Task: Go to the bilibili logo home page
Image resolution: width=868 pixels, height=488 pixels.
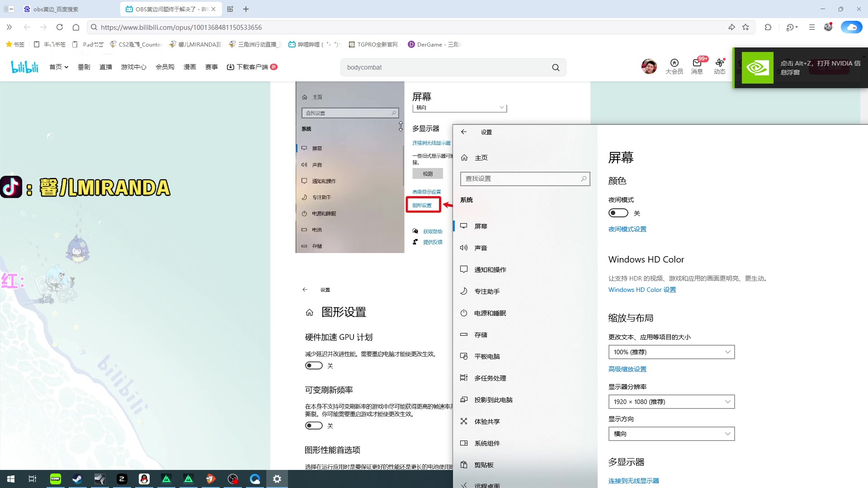Action: click(x=25, y=67)
